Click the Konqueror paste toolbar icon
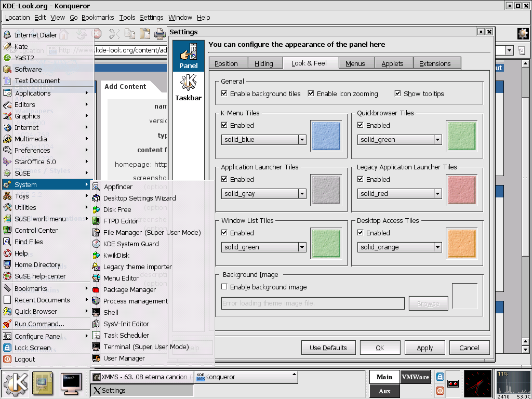Image resolution: width=532 pixels, height=399 pixels. tap(145, 34)
